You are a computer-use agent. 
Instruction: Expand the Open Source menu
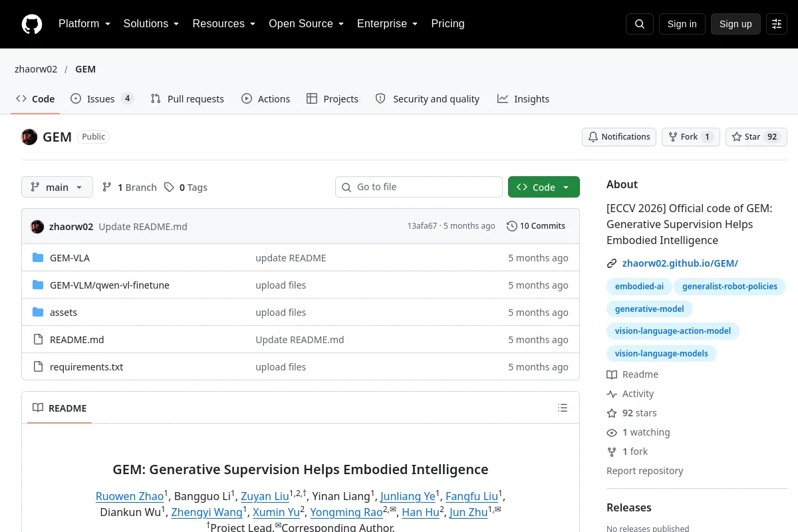pos(306,24)
